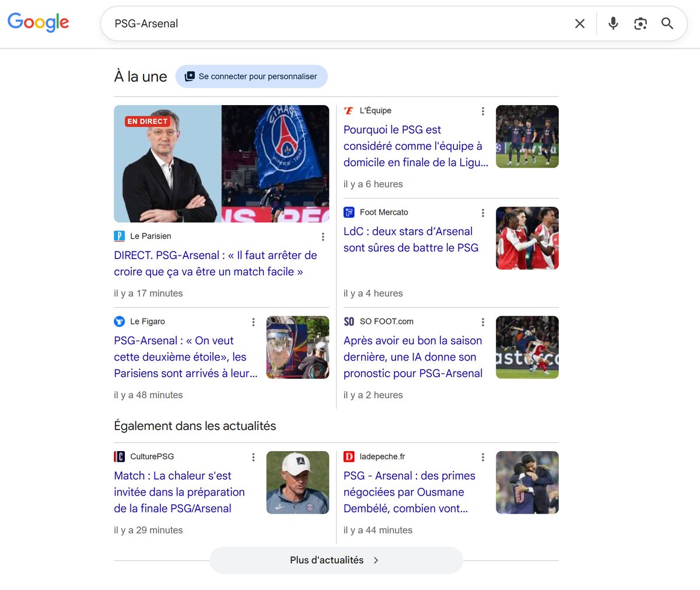
Task: Click the magnifying glass search button
Action: [x=667, y=23]
